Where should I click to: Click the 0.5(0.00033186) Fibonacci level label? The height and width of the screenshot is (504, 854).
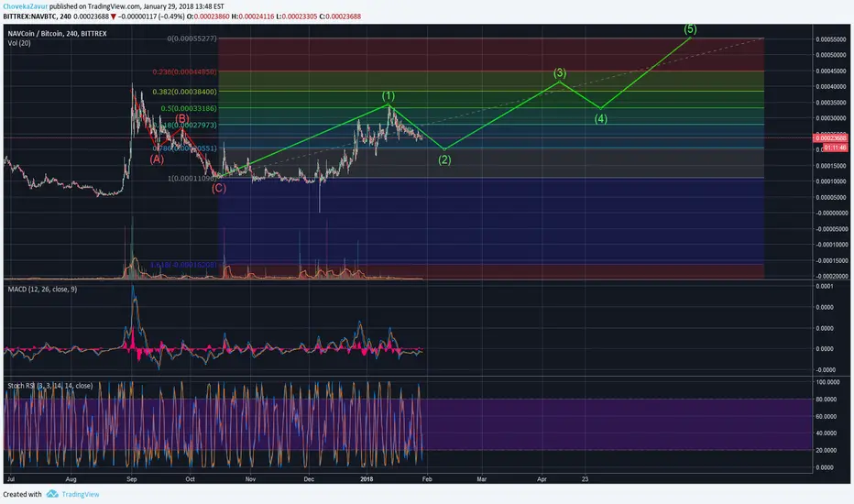click(x=189, y=108)
